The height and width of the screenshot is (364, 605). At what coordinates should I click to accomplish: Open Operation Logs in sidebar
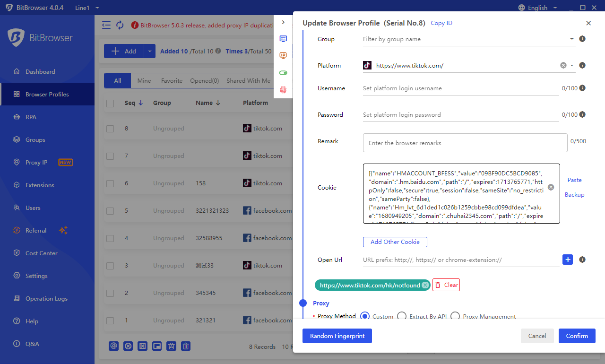pyautogui.click(x=47, y=299)
